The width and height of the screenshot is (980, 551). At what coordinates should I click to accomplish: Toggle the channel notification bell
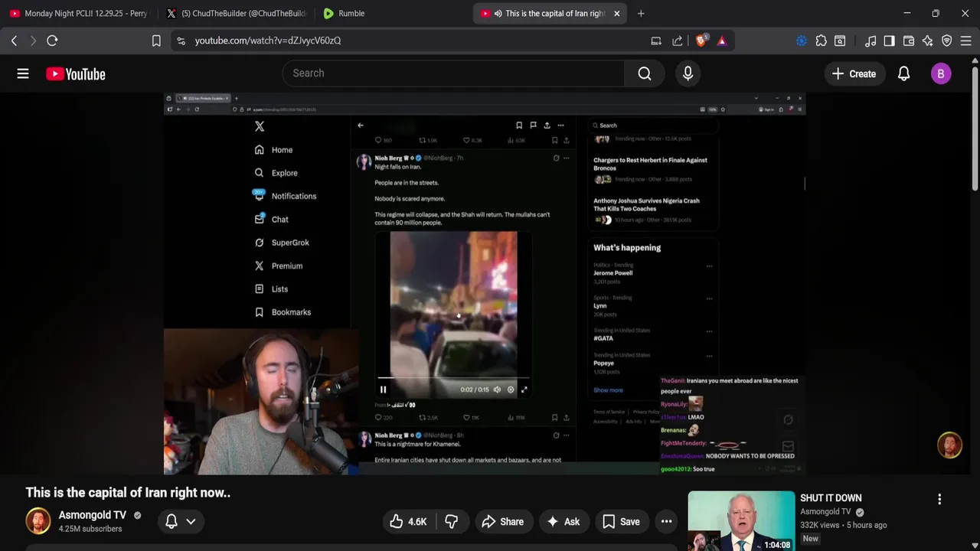point(171,521)
